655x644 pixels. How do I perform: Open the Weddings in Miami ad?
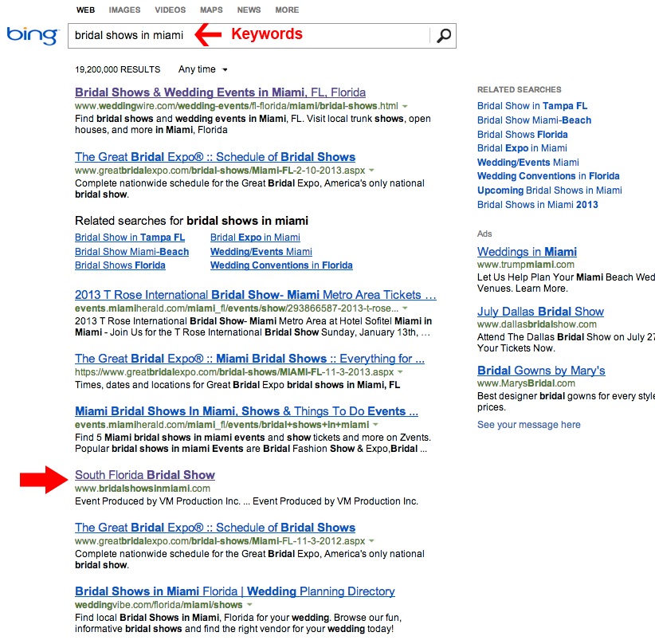[527, 252]
